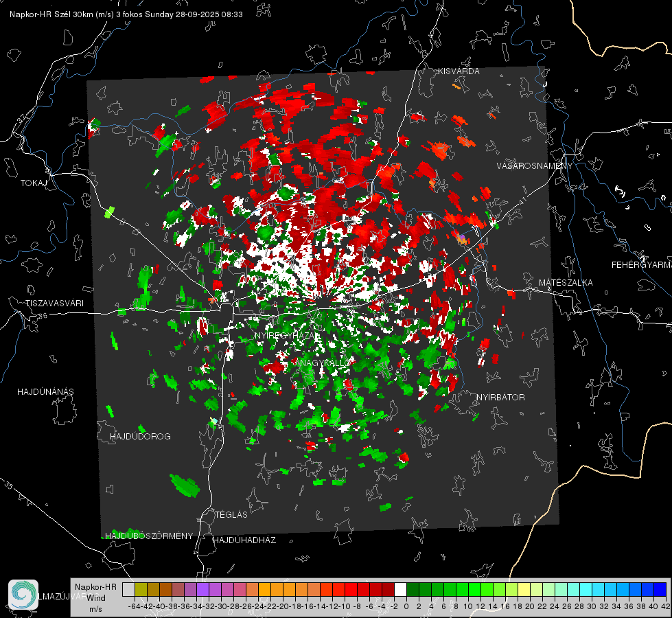672x618 pixels.
Task: Pick the orange swatch between -24 and -22
Action: tap(264, 589)
